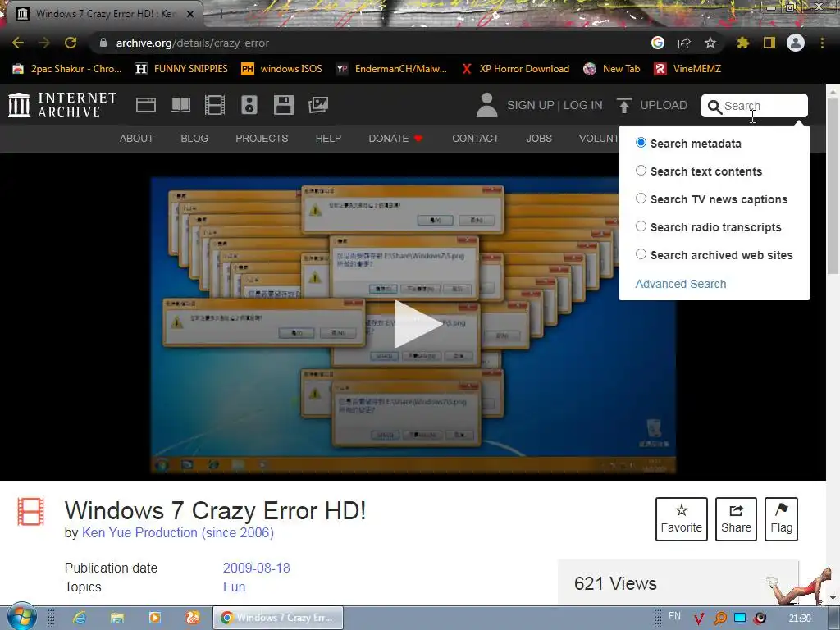Open Chrome's three-dot menu
This screenshot has height=630, width=840.
[822, 43]
